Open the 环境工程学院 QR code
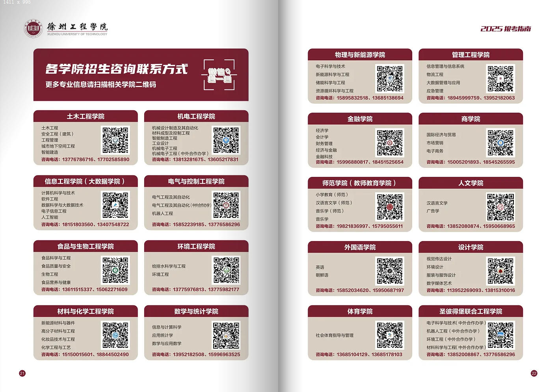This screenshot has width=556, height=392. (226, 270)
